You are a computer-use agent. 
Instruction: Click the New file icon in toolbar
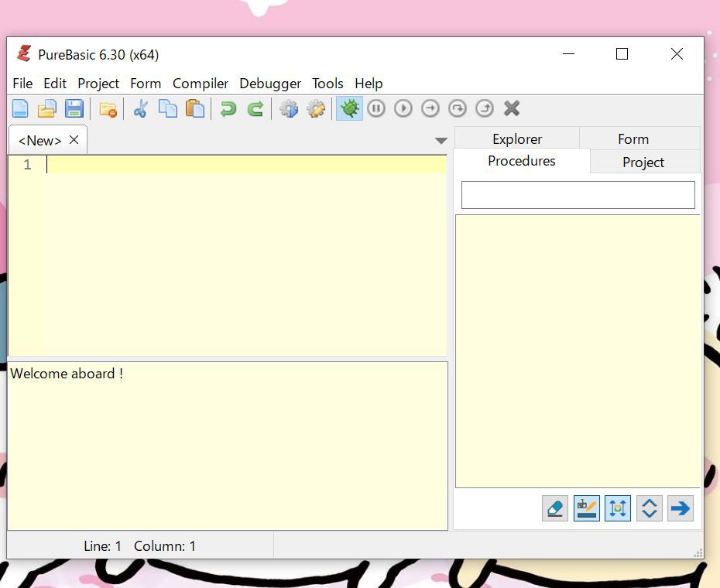pos(20,109)
